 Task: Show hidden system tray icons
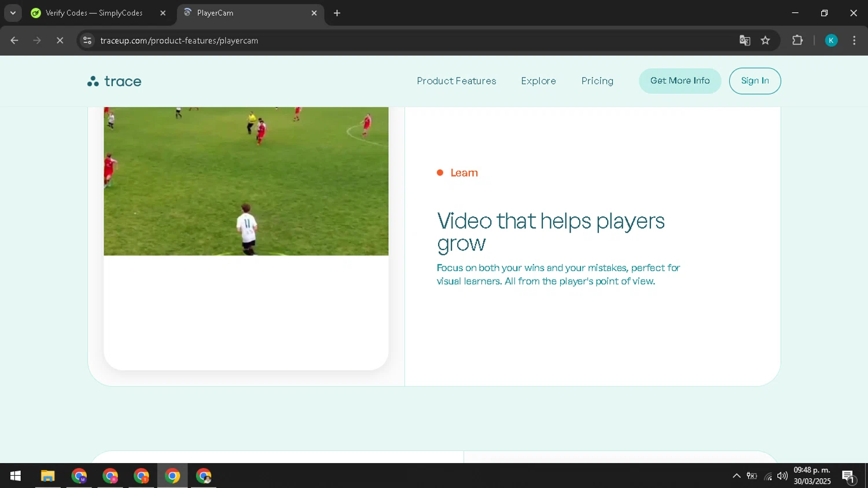tap(736, 476)
